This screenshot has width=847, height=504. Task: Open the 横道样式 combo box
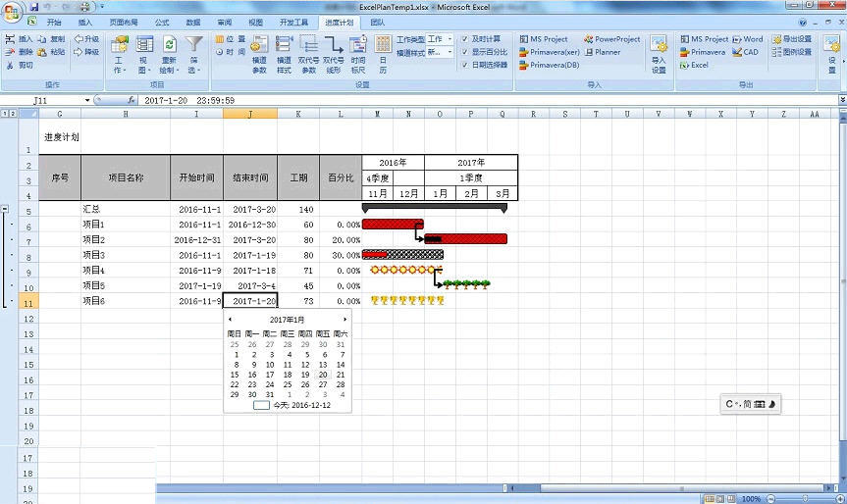coord(440,52)
